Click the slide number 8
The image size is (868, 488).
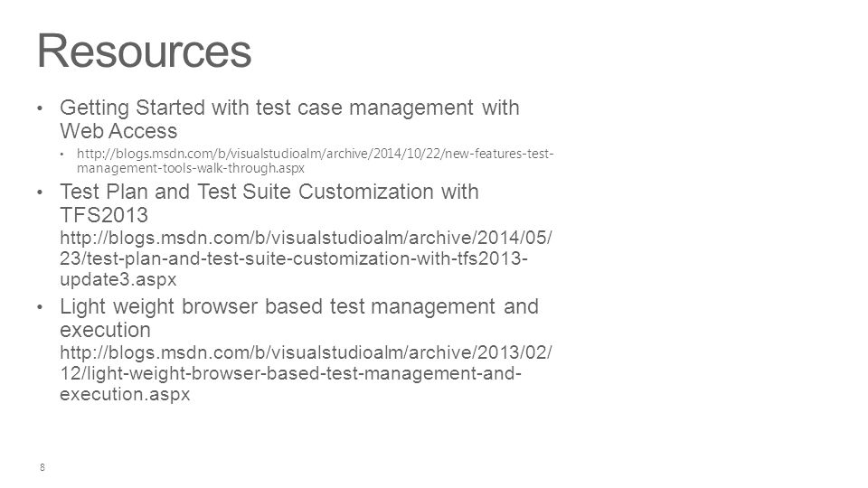pos(42,467)
